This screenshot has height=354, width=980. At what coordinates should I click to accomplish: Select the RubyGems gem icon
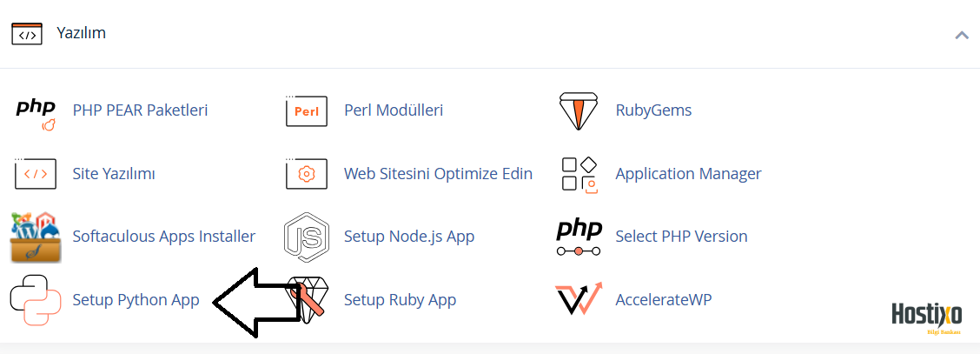[x=578, y=111]
